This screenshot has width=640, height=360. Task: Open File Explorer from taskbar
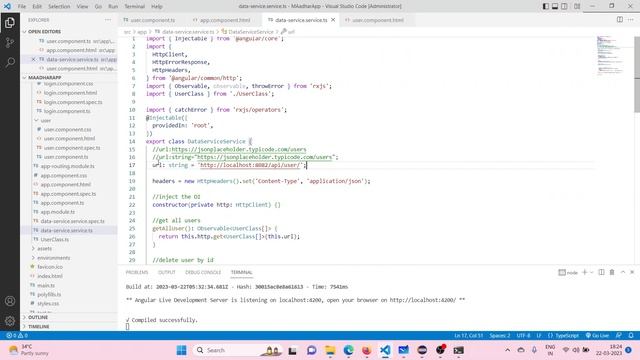point(330,350)
